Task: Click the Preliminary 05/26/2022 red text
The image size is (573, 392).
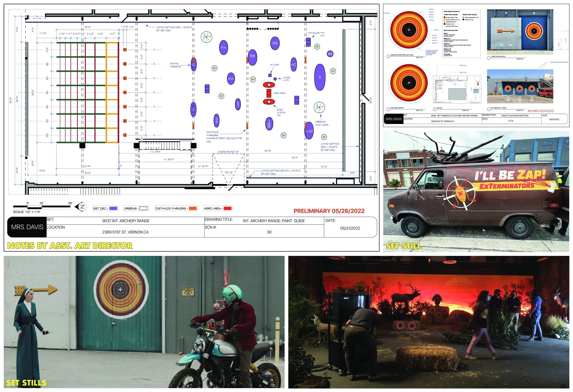Action: (x=329, y=211)
